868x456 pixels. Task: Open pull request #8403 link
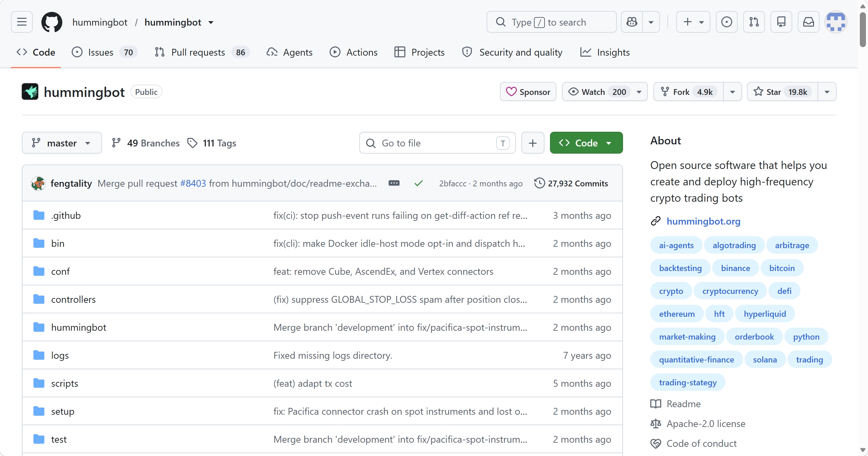pyautogui.click(x=193, y=183)
